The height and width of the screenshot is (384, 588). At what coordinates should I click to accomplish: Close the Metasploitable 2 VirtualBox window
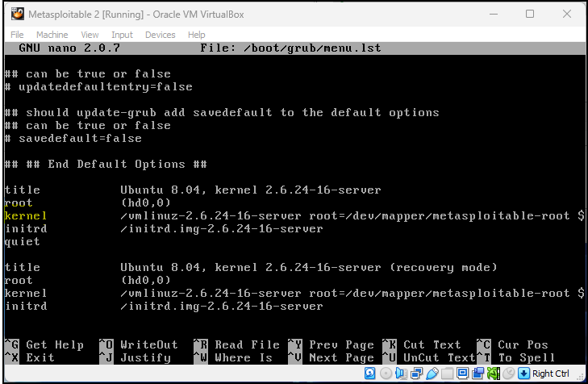(x=566, y=15)
